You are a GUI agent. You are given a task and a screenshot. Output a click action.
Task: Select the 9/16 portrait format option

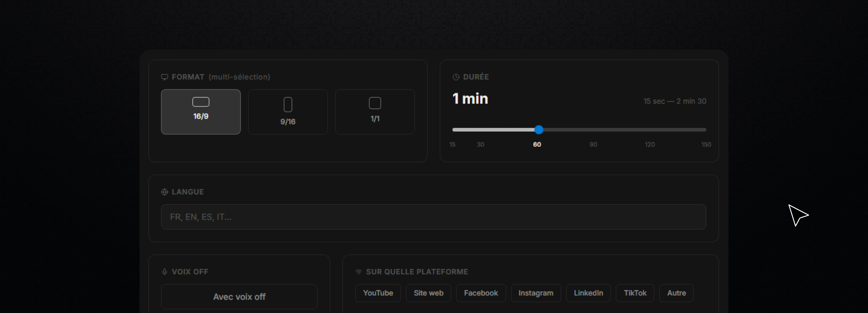click(288, 111)
